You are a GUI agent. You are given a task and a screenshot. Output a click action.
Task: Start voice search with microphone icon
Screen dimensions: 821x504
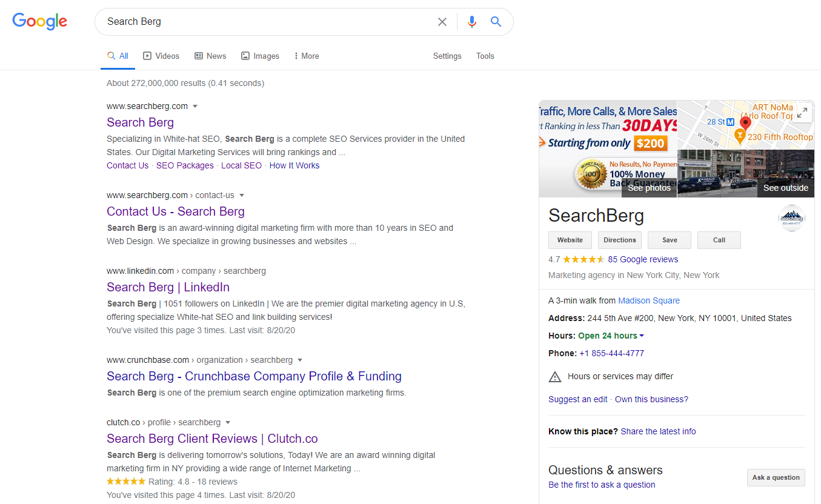(x=472, y=22)
